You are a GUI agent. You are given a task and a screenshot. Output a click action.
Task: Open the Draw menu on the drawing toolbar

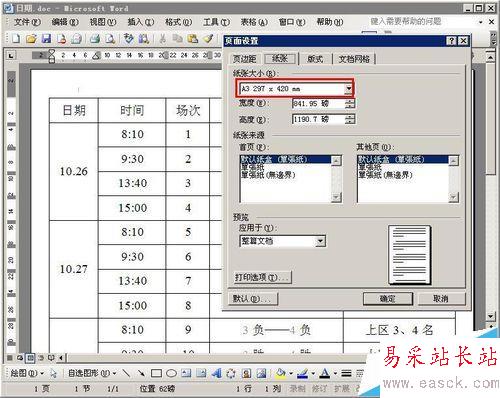point(27,373)
